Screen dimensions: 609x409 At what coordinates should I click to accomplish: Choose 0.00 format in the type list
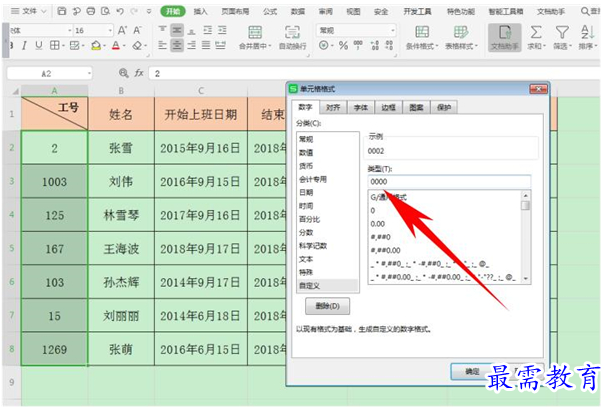(378, 224)
